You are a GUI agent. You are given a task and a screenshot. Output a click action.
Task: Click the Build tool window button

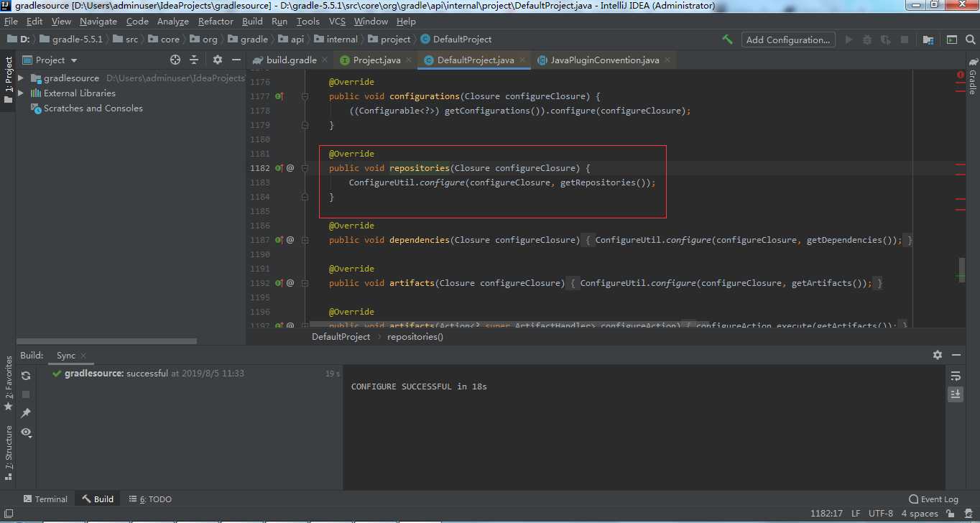pos(98,499)
